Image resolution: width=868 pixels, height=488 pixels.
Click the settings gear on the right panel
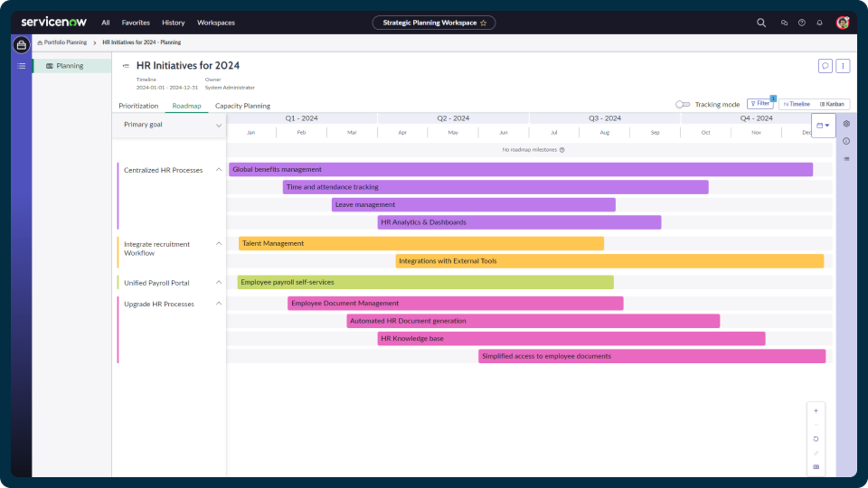pyautogui.click(x=847, y=123)
